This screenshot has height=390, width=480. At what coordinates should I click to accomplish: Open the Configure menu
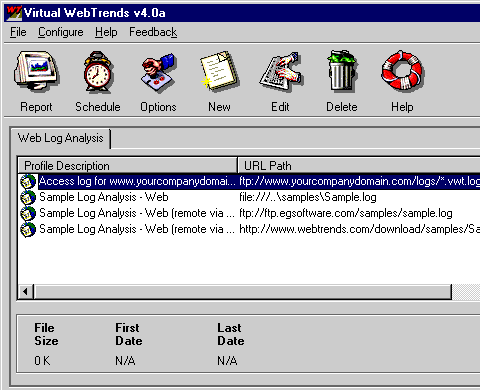(x=61, y=32)
